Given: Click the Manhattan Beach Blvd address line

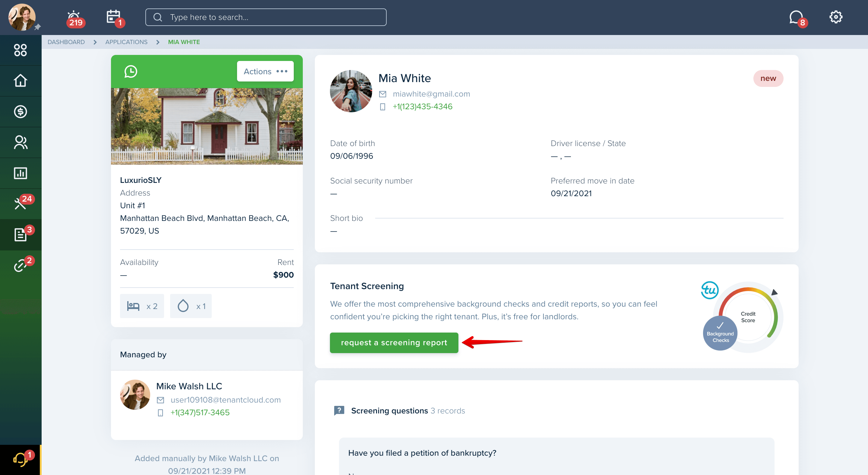Looking at the screenshot, I should [x=204, y=218].
